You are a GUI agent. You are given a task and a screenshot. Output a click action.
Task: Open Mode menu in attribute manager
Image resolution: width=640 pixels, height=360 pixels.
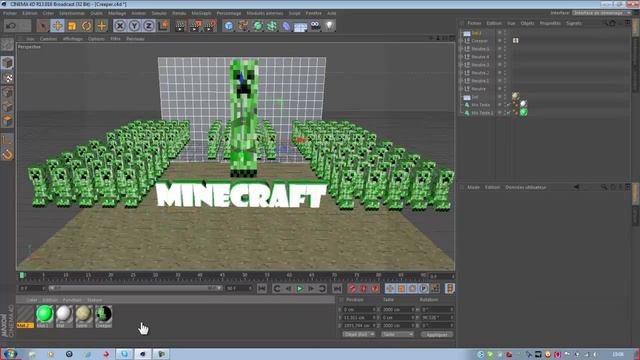(473, 187)
